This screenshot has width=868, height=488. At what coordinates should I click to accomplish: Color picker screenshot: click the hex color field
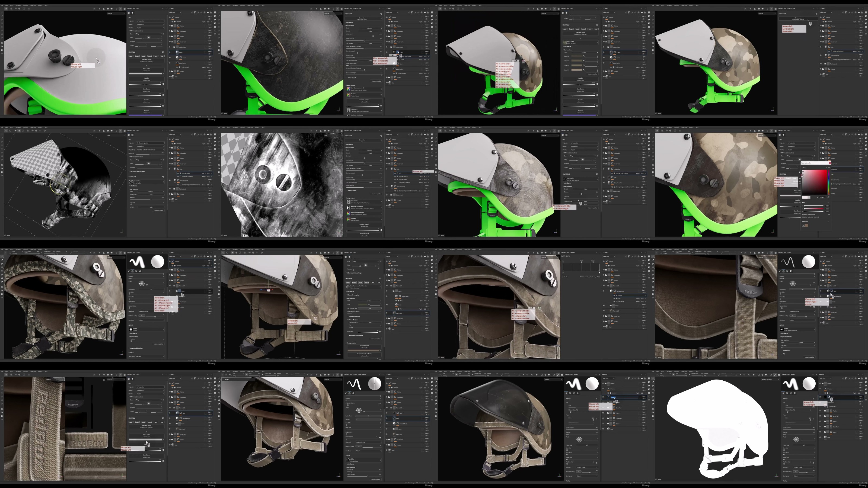(822, 197)
